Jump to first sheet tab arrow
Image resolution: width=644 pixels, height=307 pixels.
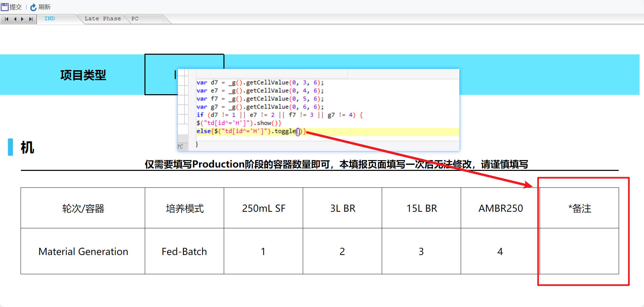pyautogui.click(x=6, y=19)
